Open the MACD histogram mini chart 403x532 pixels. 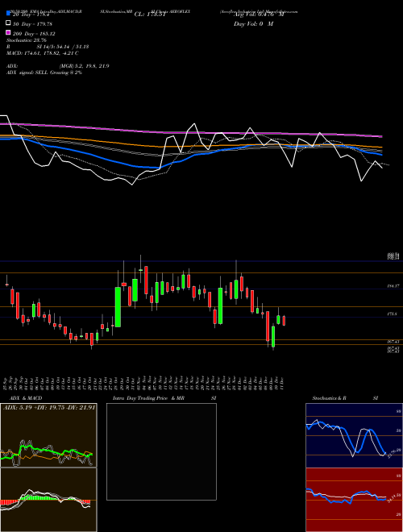point(48,500)
